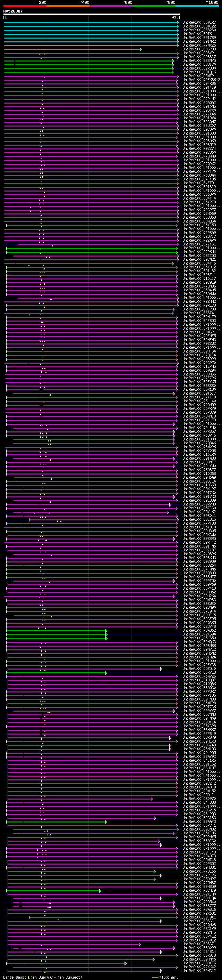Open hit UniRef100_Q5KS50
The width and height of the screenshot is (222, 980).
coord(199,638)
